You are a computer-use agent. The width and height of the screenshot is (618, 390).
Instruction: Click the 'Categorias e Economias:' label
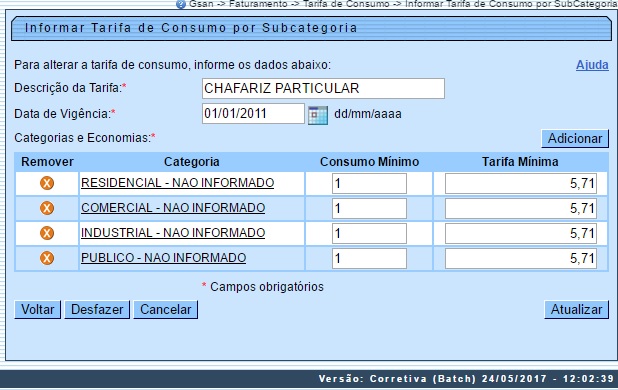[82, 138]
